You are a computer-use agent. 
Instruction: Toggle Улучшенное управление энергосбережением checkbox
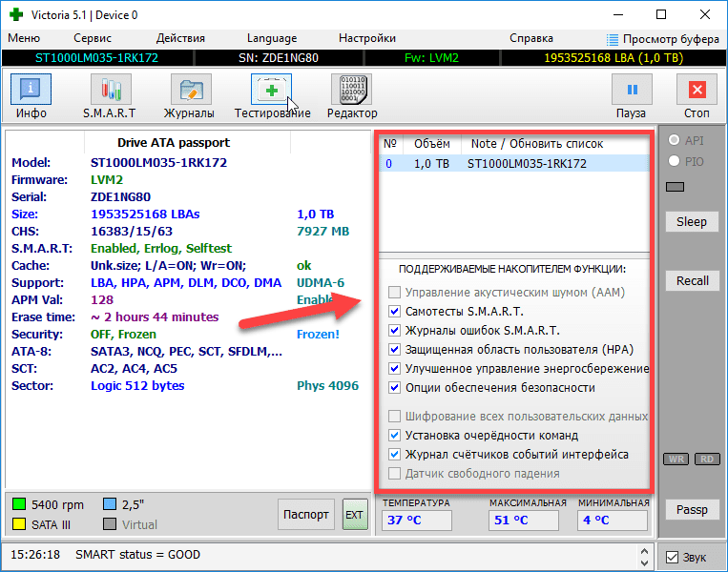[x=394, y=369]
